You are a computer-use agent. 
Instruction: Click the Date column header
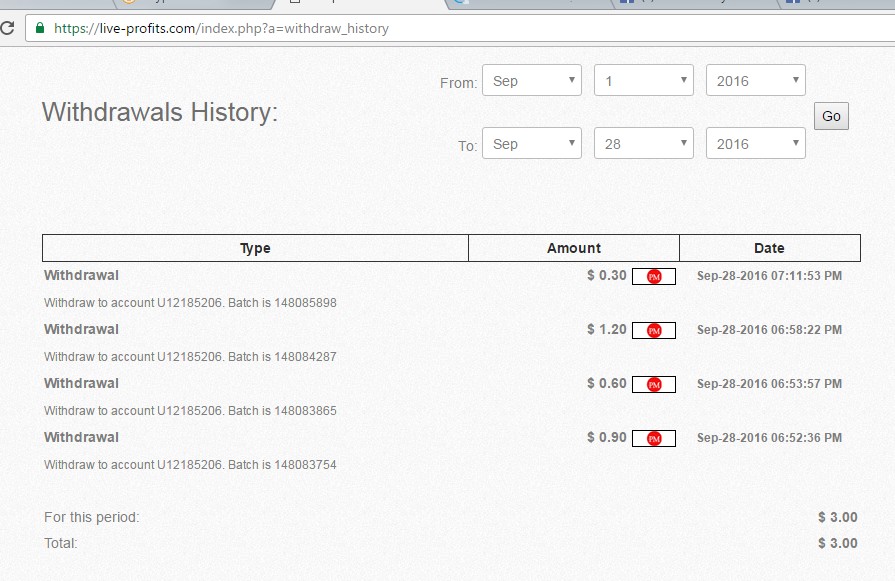click(769, 248)
